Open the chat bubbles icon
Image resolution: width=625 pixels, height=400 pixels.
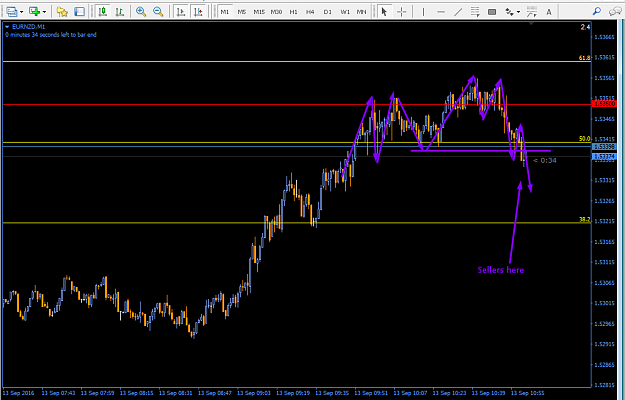point(615,11)
